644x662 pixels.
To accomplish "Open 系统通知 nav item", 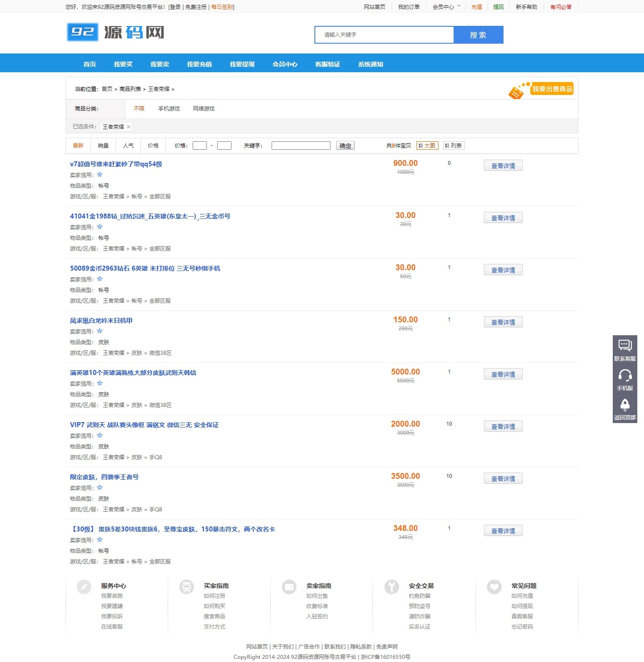I will click(x=371, y=64).
